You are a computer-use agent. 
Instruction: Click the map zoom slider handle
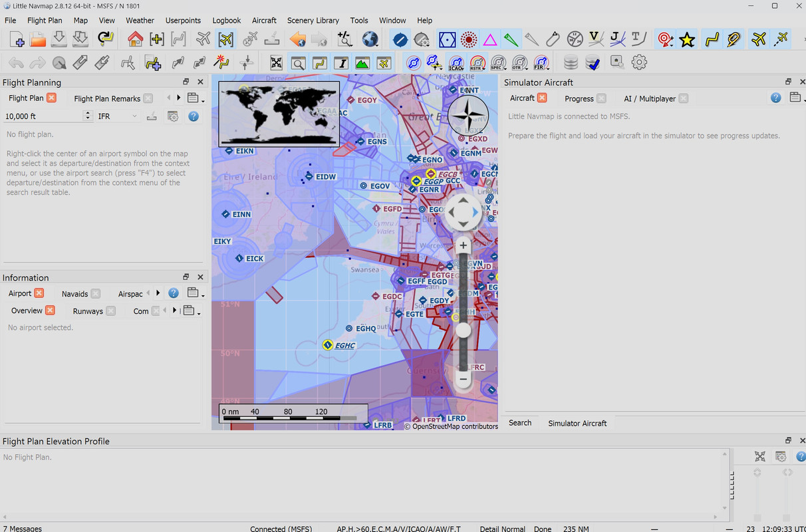click(464, 331)
